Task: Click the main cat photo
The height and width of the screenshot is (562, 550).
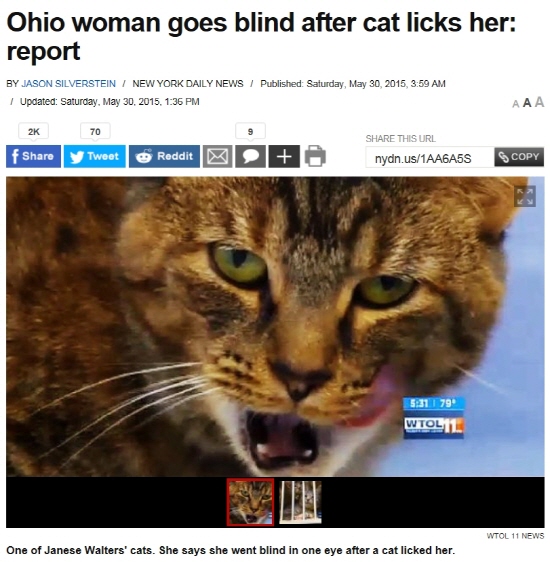Action: coord(275,327)
